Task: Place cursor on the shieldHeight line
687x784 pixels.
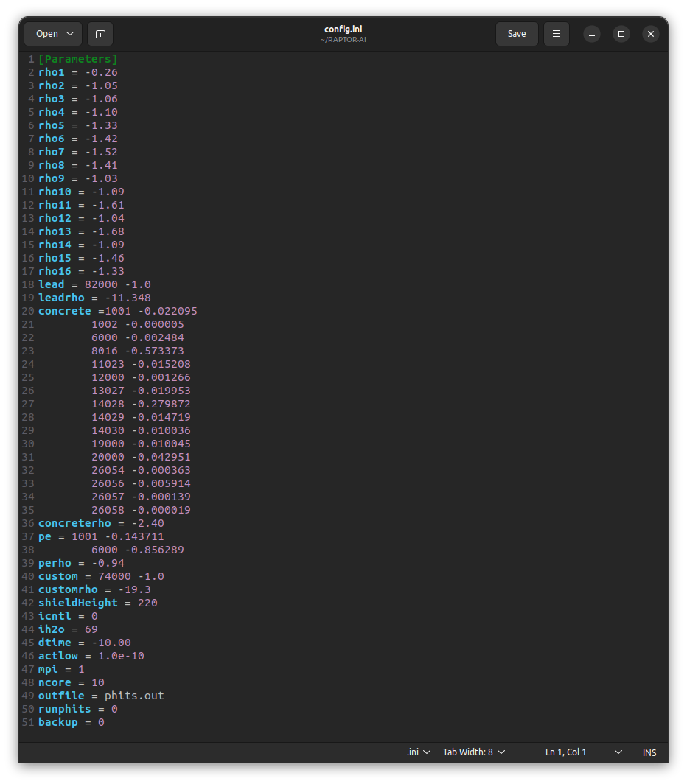Action: point(97,603)
